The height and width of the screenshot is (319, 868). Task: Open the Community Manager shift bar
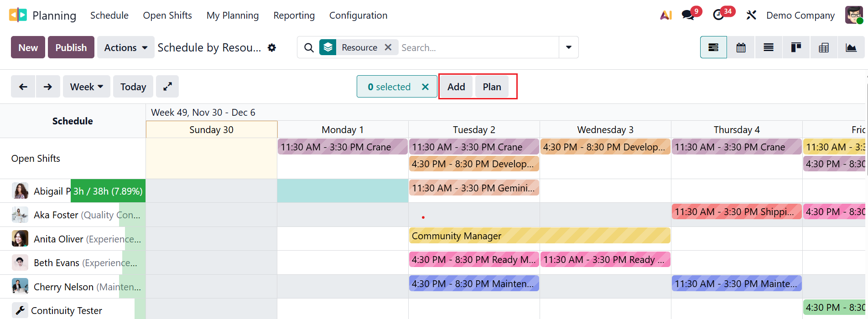540,236
